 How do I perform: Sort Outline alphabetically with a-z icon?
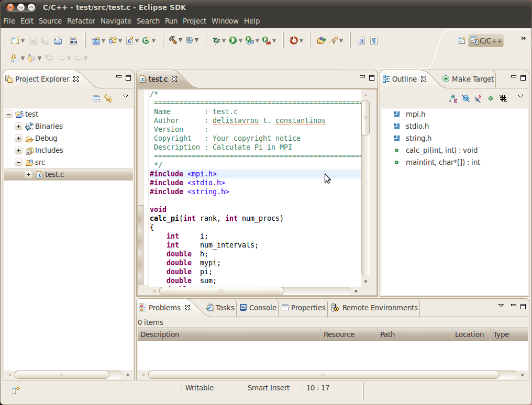point(453,98)
